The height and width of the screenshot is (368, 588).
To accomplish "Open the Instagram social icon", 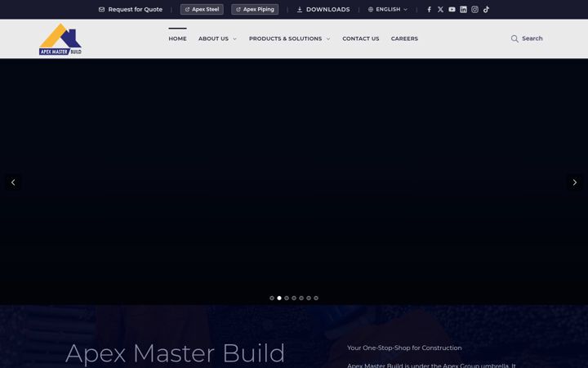I will click(474, 9).
